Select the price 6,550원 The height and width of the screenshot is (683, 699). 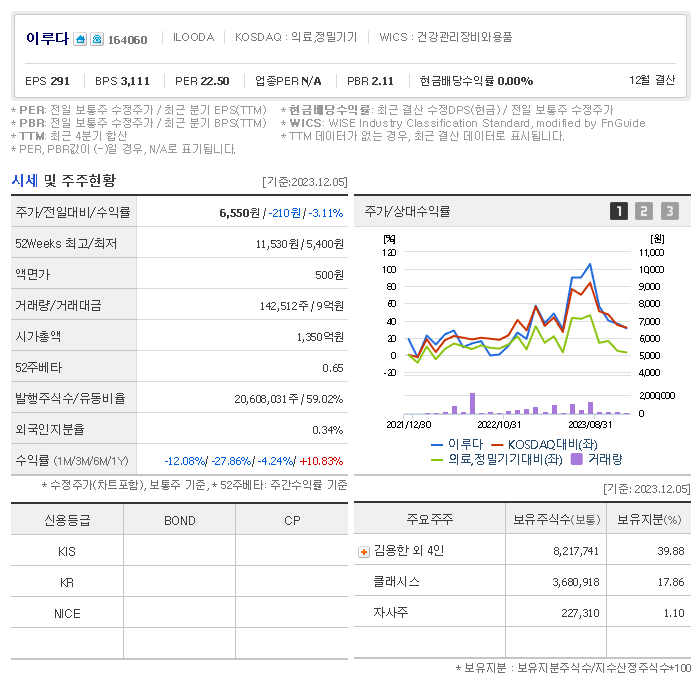(239, 213)
